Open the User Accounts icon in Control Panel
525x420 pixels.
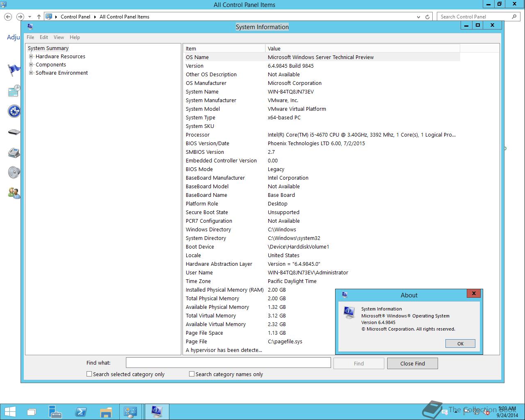pos(14,193)
